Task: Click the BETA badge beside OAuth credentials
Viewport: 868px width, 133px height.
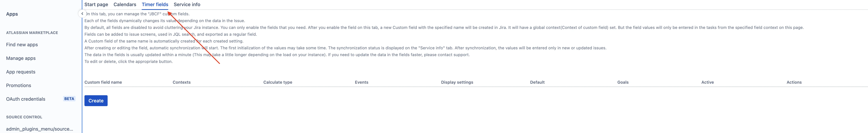Action: click(69, 99)
